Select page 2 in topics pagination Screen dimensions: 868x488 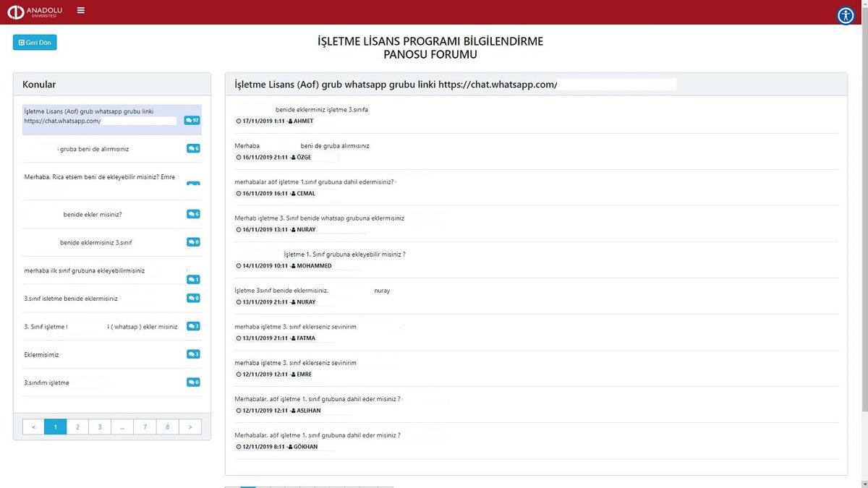point(77,427)
